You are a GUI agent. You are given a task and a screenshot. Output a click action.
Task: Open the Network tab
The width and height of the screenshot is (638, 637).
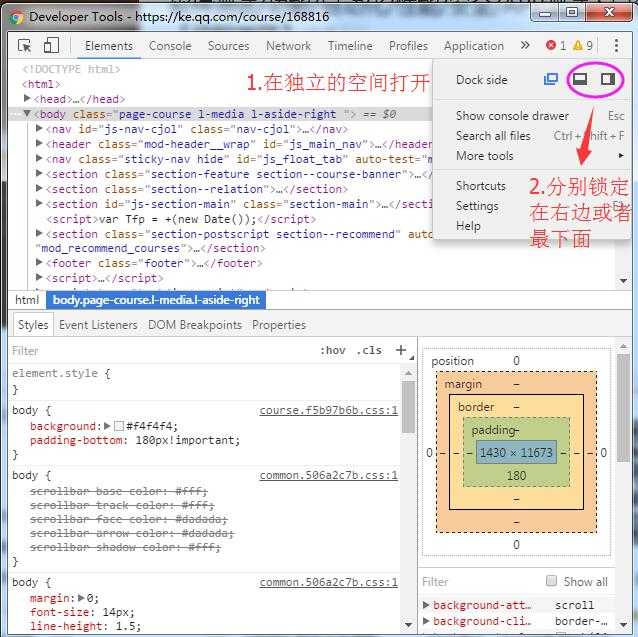point(288,46)
